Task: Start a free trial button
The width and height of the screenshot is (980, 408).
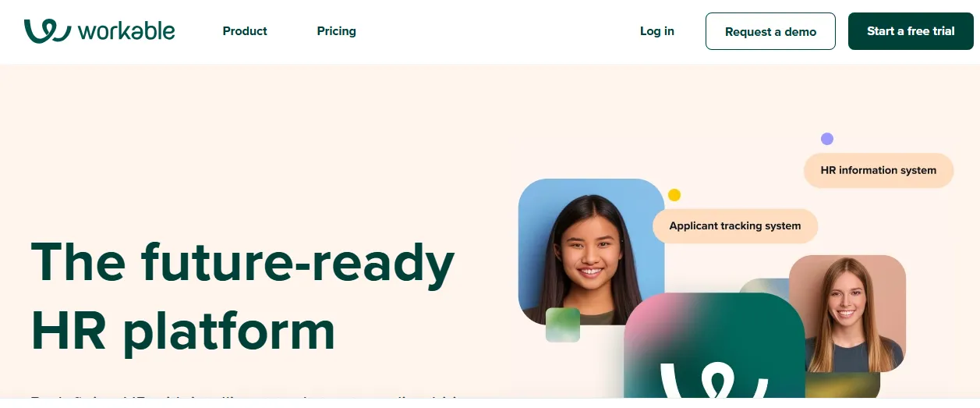Action: [x=911, y=31]
